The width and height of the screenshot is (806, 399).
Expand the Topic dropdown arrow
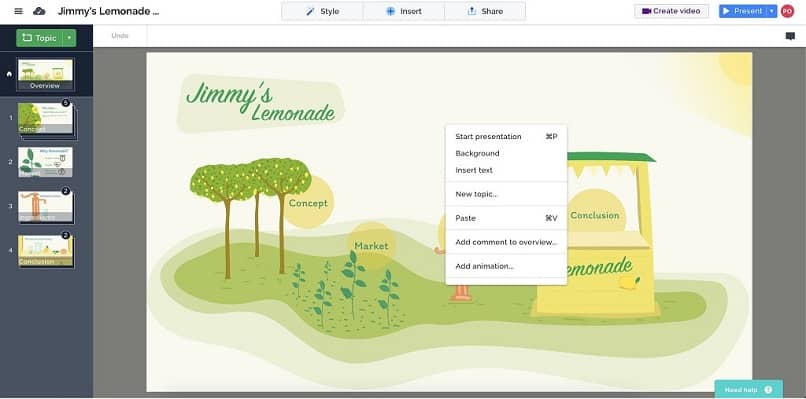pos(69,38)
